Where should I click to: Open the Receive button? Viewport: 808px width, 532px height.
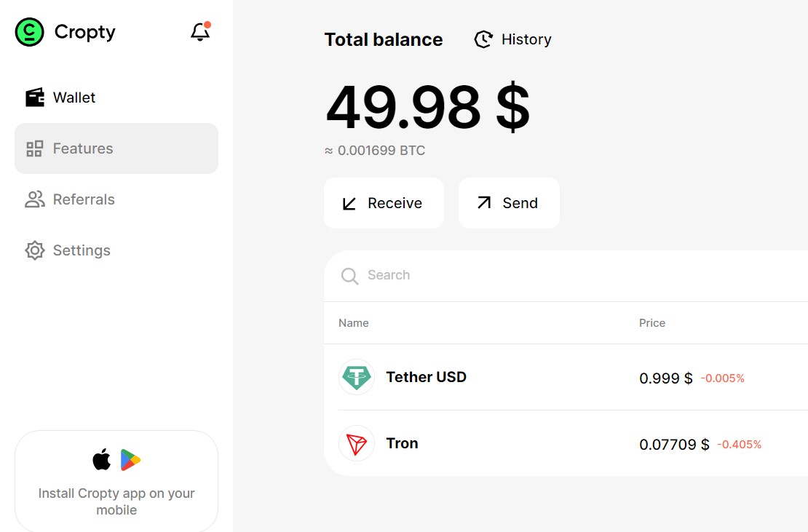tap(384, 203)
